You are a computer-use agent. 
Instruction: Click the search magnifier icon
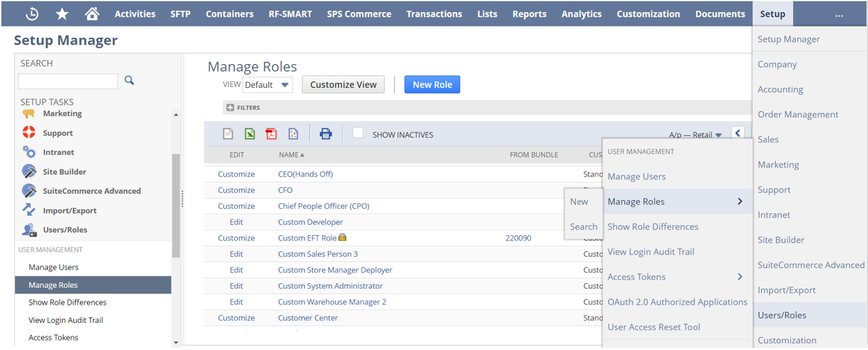pyautogui.click(x=130, y=80)
